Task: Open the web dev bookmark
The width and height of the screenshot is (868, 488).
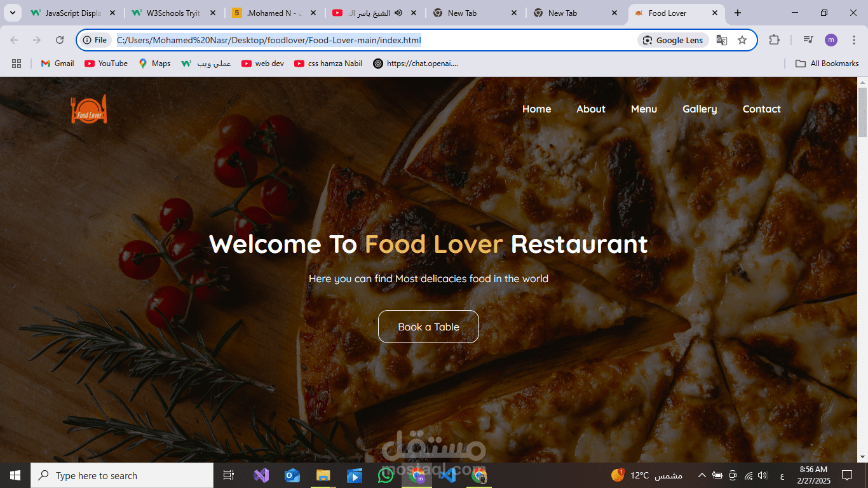Action: [262, 64]
